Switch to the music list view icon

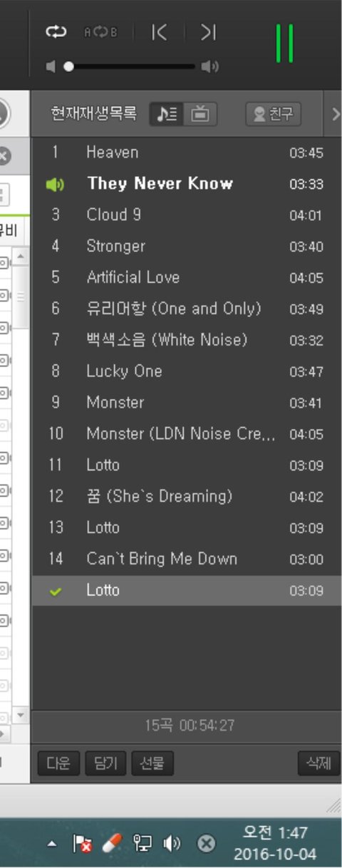(166, 114)
